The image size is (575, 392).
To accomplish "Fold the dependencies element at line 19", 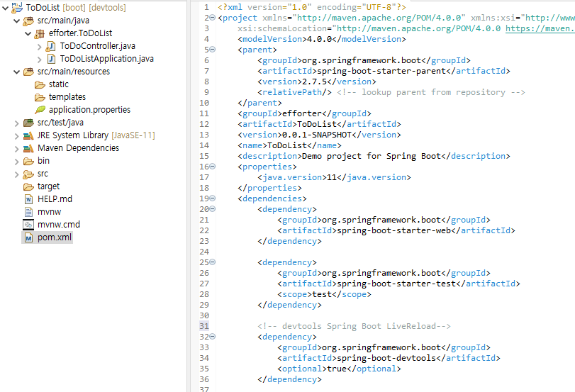I will tap(213, 198).
